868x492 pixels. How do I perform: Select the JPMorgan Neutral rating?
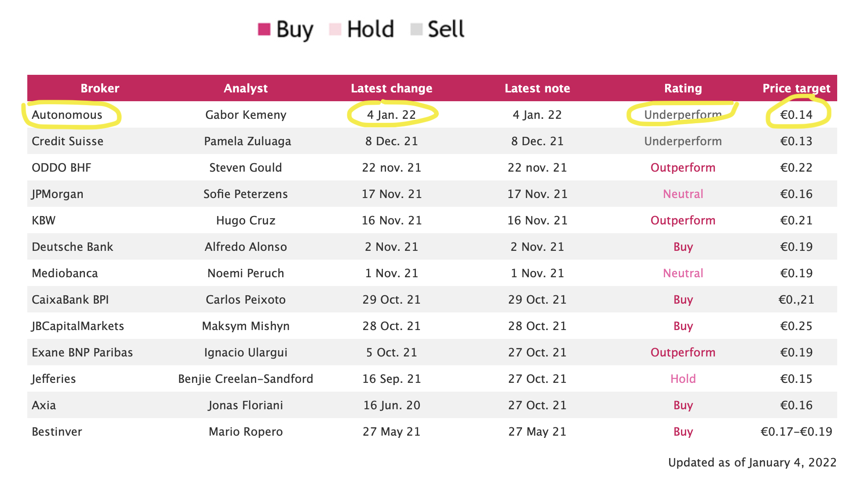click(x=683, y=194)
